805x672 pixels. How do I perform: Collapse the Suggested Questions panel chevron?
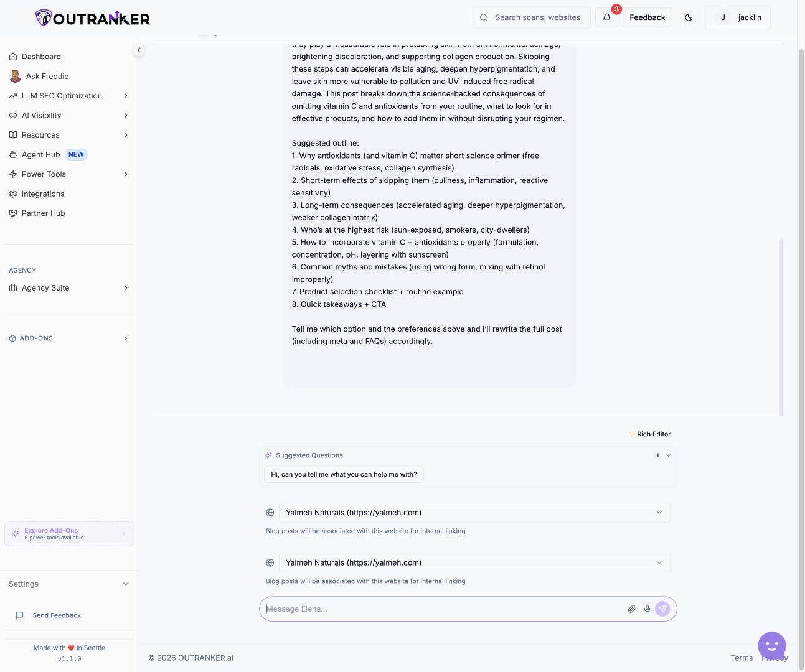669,455
